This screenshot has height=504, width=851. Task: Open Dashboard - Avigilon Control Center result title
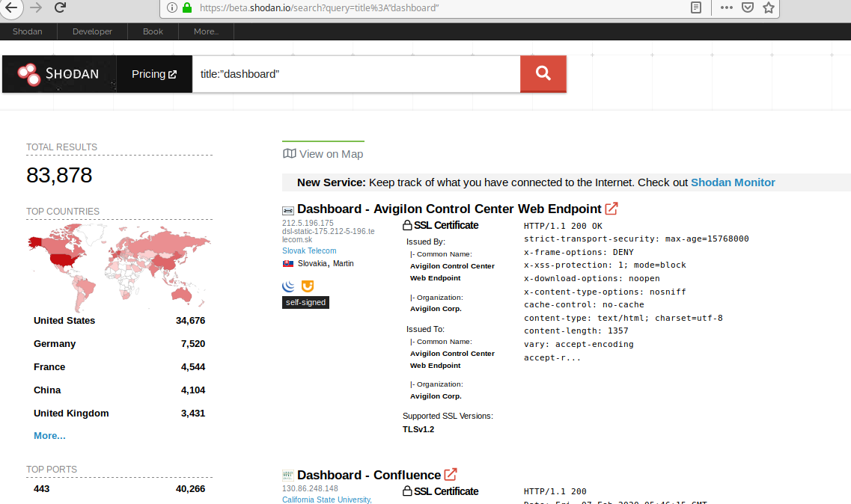tap(449, 209)
